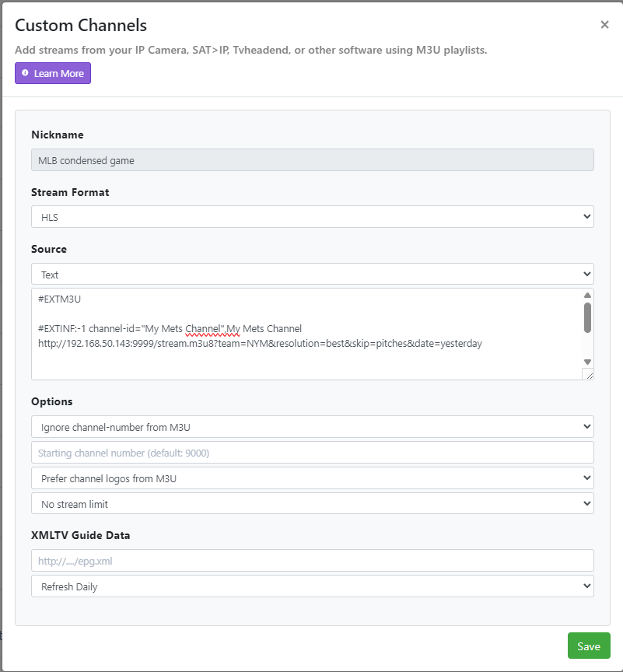This screenshot has width=623, height=672.
Task: Close the Custom Channels dialog
Action: tap(604, 25)
